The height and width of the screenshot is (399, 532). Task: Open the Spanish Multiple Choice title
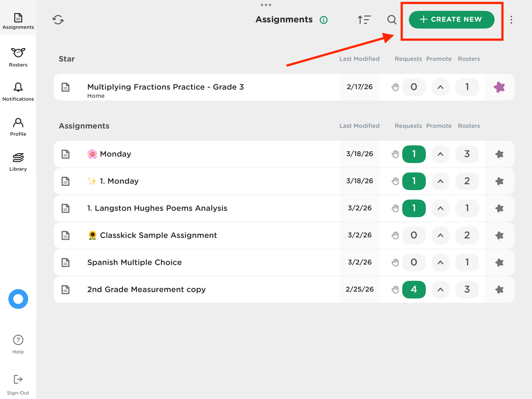click(x=134, y=262)
